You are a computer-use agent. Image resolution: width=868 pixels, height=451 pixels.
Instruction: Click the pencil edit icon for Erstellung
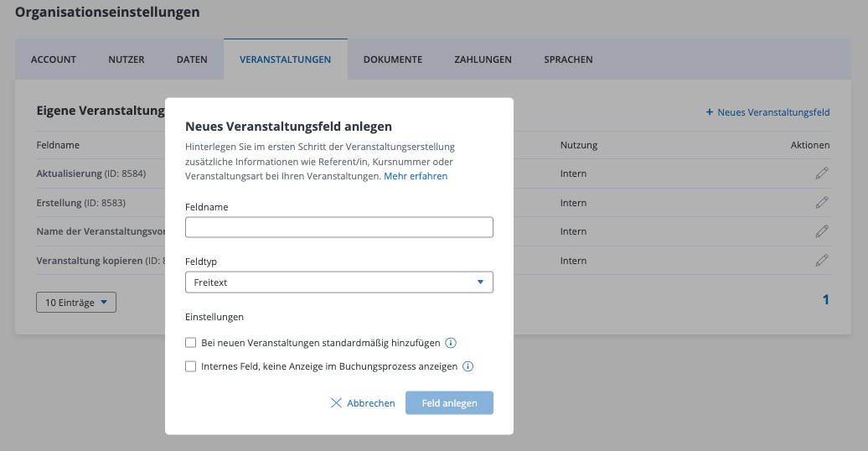[x=822, y=203]
